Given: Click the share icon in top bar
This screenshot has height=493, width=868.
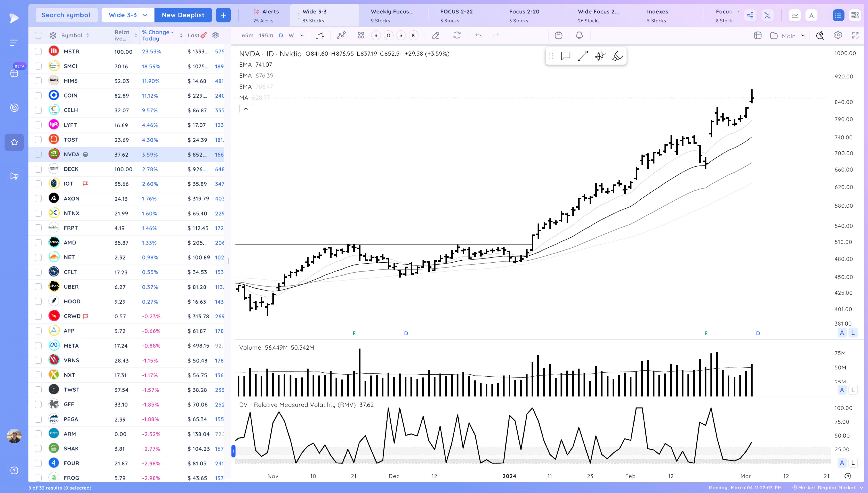Looking at the screenshot, I should [750, 15].
